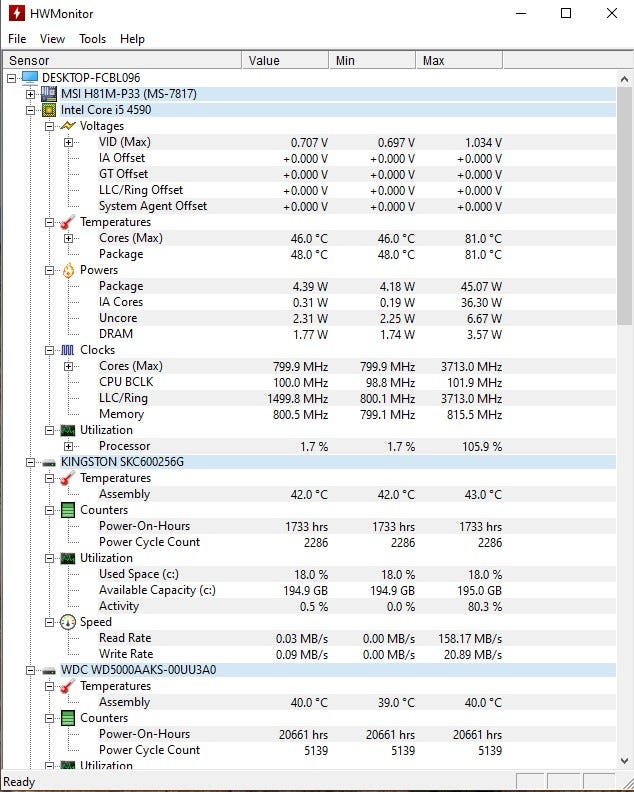Open the Help menu
Image resolution: width=634 pixels, height=792 pixels.
[x=132, y=39]
